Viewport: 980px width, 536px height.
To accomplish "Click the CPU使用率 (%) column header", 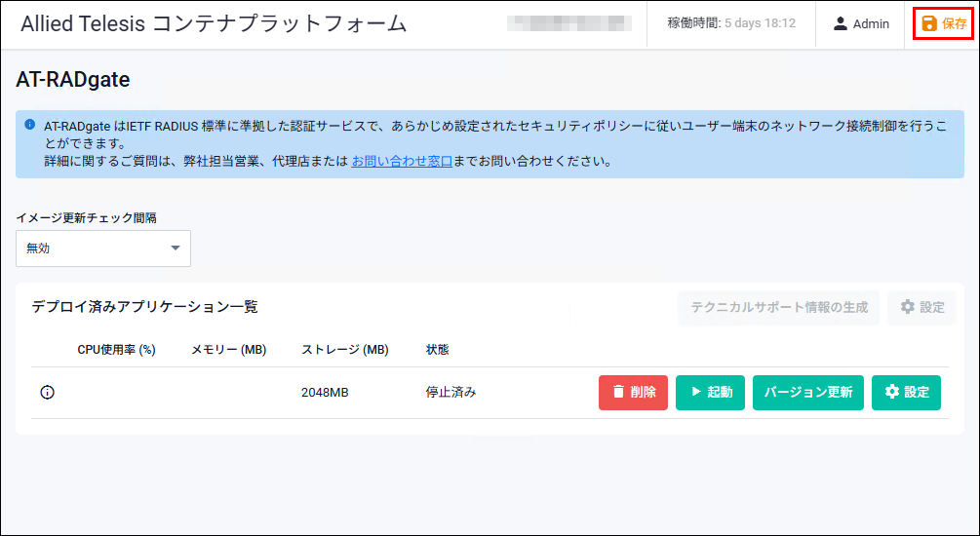I will [116, 350].
